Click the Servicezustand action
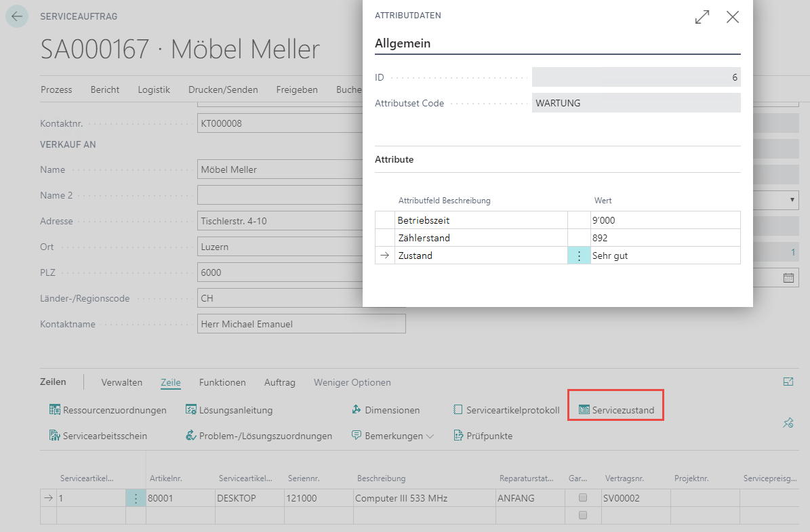This screenshot has width=810, height=532. pyautogui.click(x=616, y=410)
